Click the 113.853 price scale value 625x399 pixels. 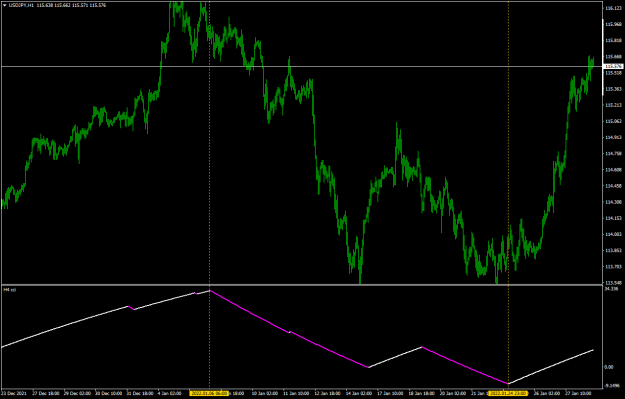tap(613, 250)
